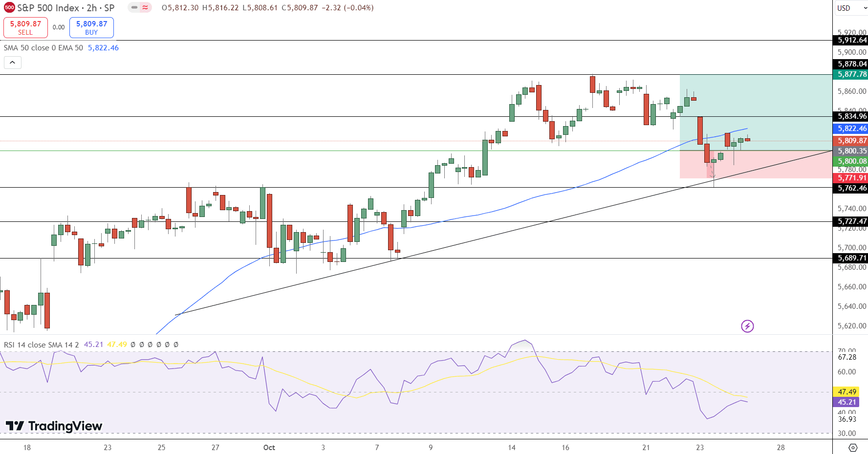Click the green take-profit zone of position
The image size is (868, 454).
[x=756, y=112]
